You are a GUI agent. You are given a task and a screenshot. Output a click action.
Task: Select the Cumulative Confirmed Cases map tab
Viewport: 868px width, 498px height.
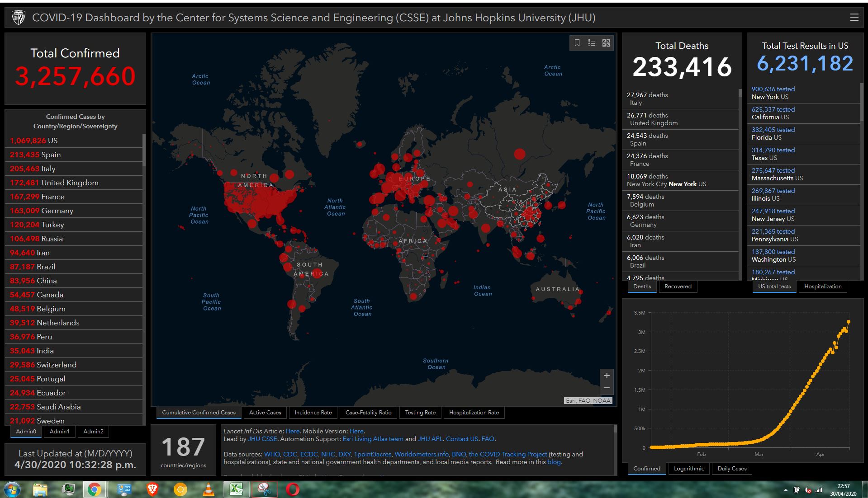click(x=199, y=413)
